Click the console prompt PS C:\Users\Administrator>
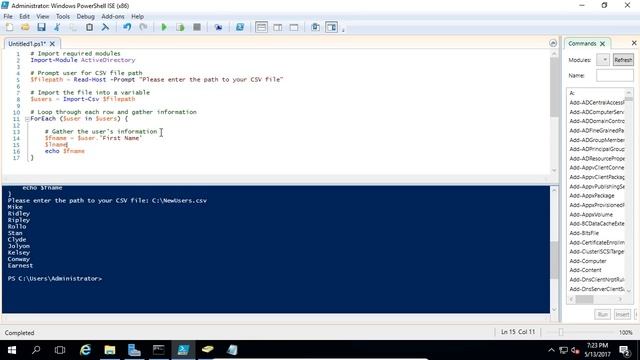This screenshot has height=360, width=640. click(55, 278)
